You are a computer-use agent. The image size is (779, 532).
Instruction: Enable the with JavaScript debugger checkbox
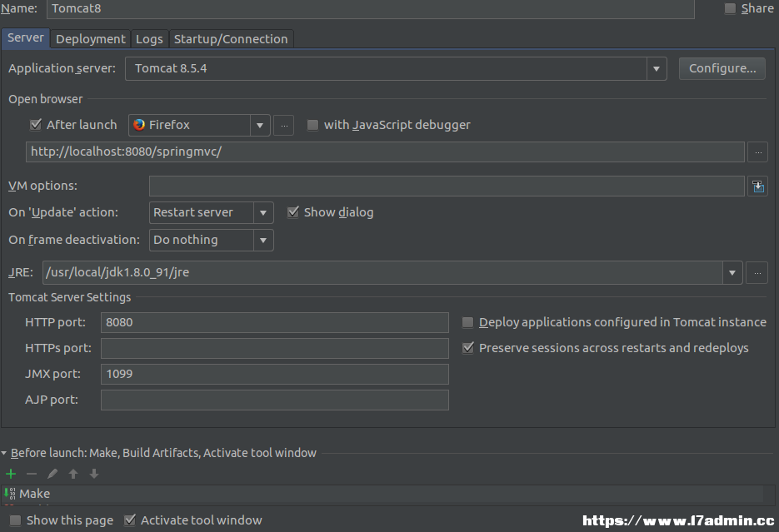click(x=312, y=125)
